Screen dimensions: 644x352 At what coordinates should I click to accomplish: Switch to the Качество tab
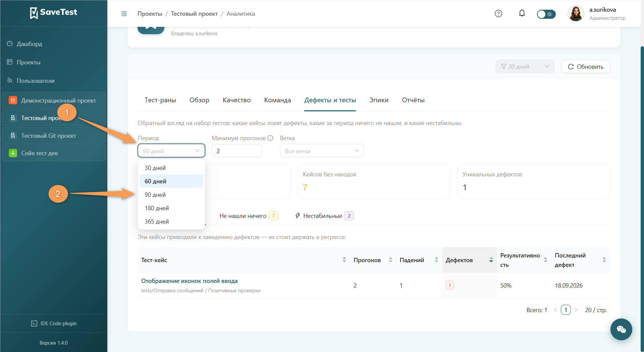[x=236, y=100]
